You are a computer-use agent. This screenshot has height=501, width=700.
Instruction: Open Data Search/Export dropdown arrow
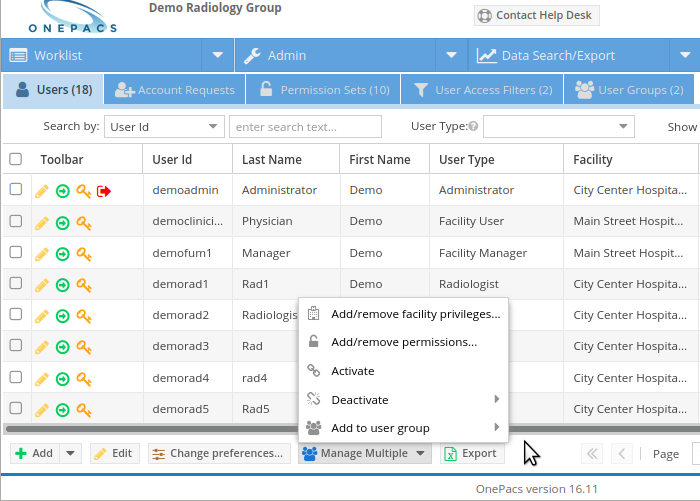[x=685, y=55]
